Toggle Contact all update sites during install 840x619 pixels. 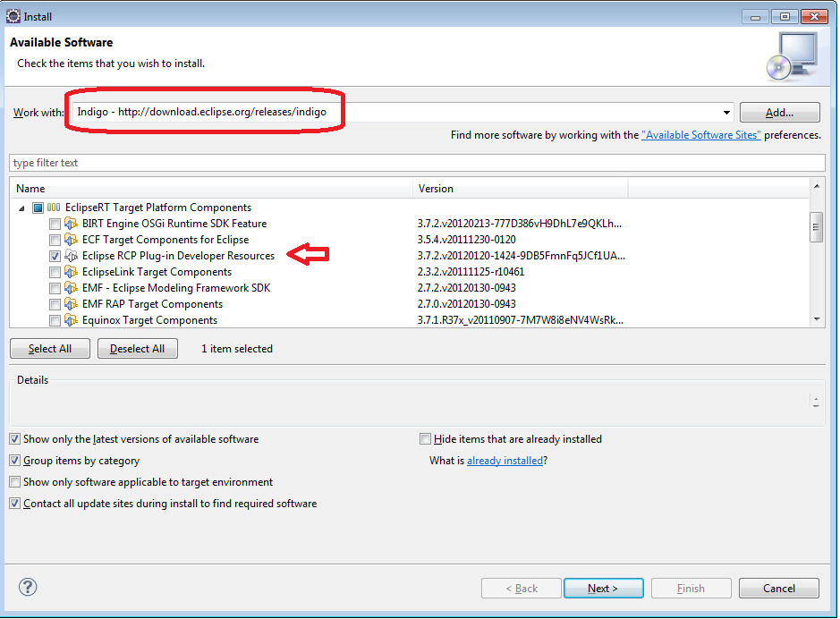[x=15, y=504]
